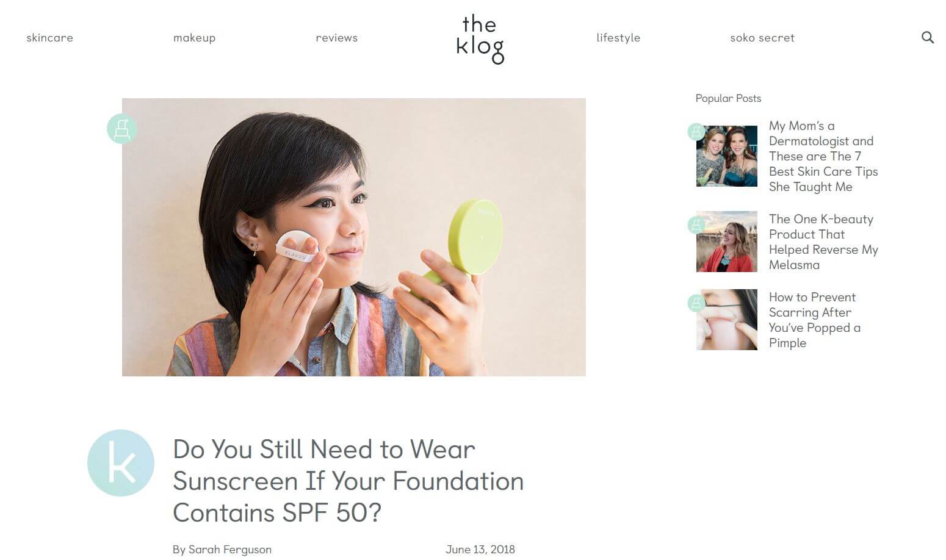
Task: Click the badge icon on the pimple post thumbnail
Action: pos(696,303)
